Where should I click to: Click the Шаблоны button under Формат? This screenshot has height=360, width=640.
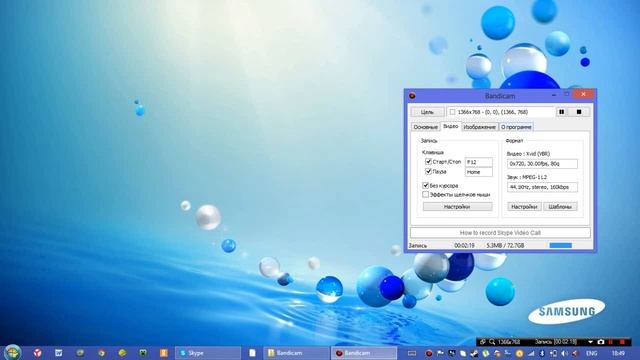pyautogui.click(x=560, y=207)
